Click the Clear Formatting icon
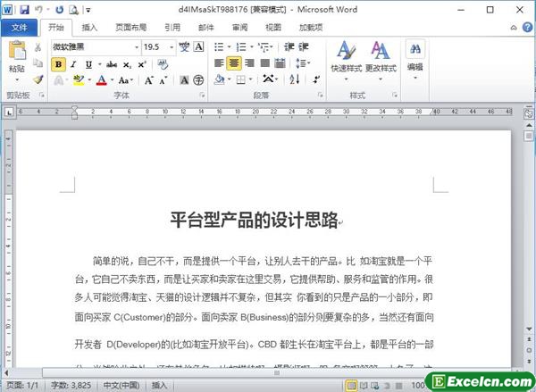The width and height of the screenshot is (536, 392). [x=163, y=64]
